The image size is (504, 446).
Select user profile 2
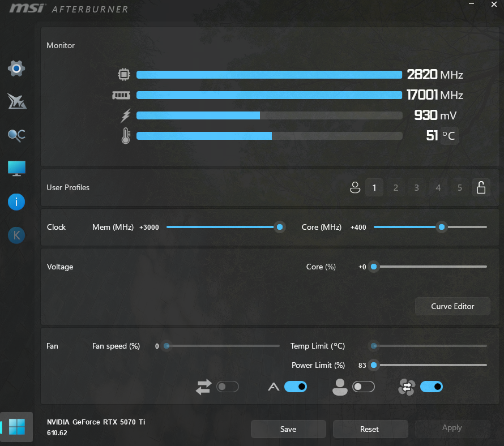[396, 187]
